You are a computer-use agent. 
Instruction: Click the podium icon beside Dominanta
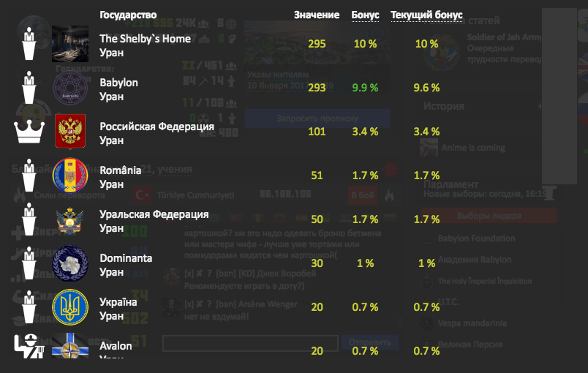(x=30, y=264)
